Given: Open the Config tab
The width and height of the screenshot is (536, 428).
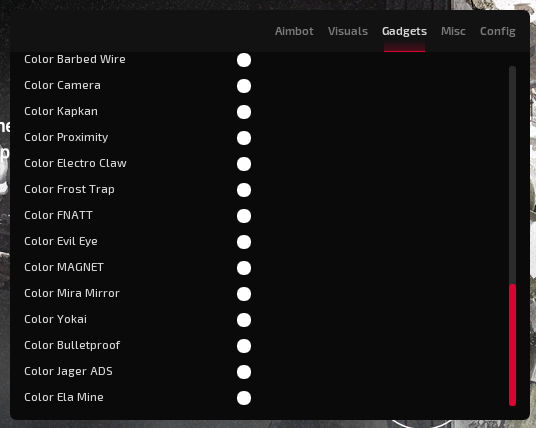Looking at the screenshot, I should point(497,31).
